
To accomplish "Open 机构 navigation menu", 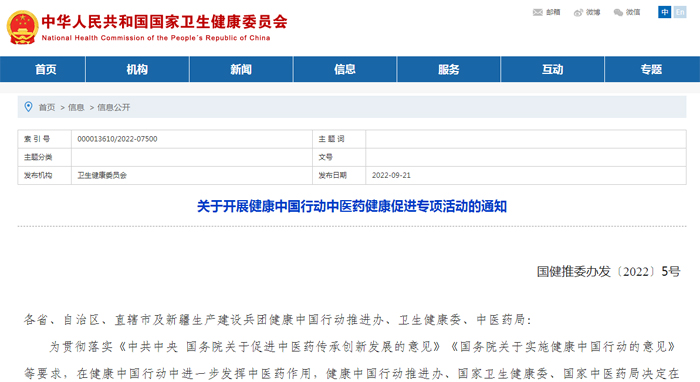I will tap(137, 69).
